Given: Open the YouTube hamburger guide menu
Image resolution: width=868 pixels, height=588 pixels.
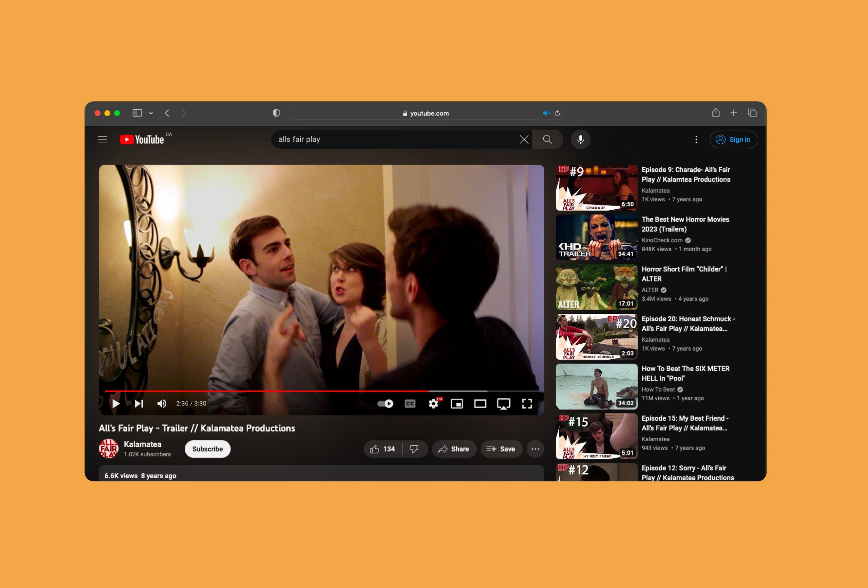Looking at the screenshot, I should [102, 139].
